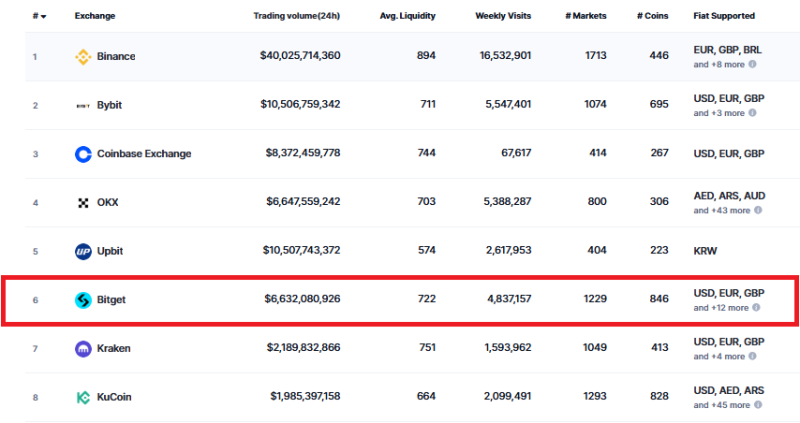Click Bitget weekly visits 4,837,157

click(509, 299)
